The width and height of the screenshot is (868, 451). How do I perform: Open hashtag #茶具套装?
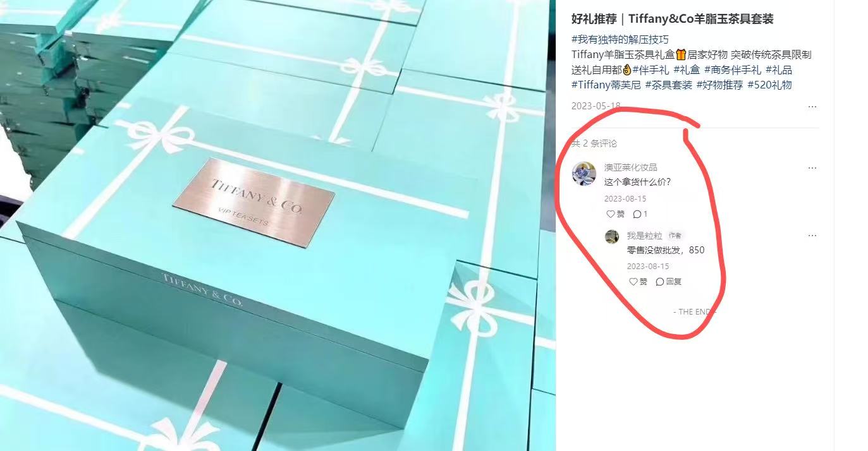click(668, 85)
